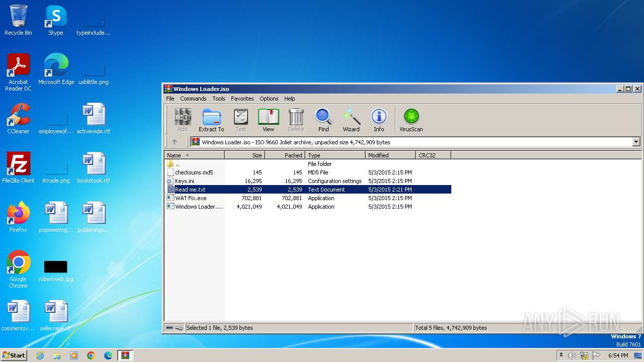This screenshot has width=644, height=362.
Task: Sort list by Name column header
Action: tap(194, 155)
